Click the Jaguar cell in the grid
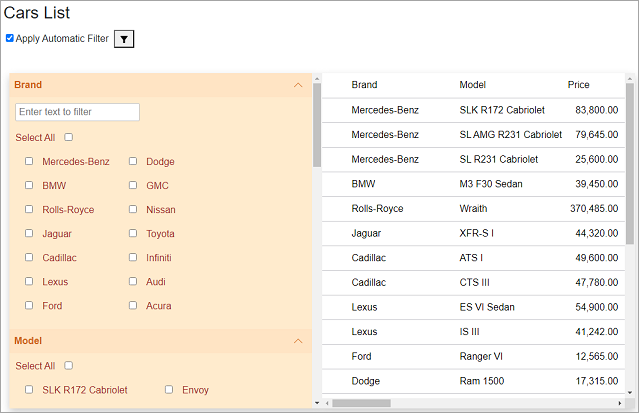 pos(366,233)
